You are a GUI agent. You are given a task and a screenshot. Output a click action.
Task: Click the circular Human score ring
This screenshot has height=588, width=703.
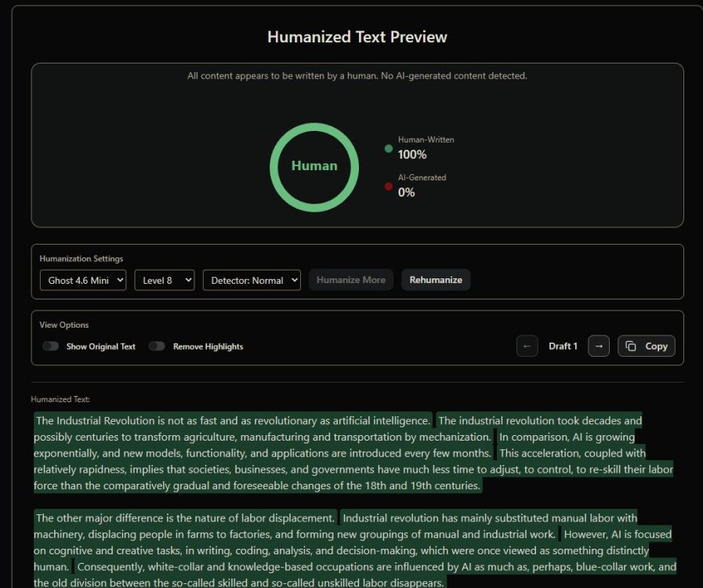[x=314, y=165]
